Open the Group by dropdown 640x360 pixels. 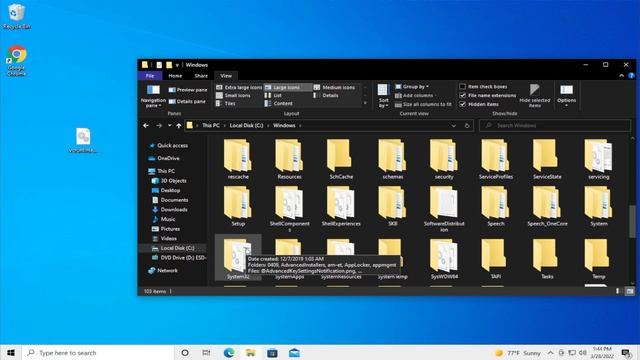(412, 87)
